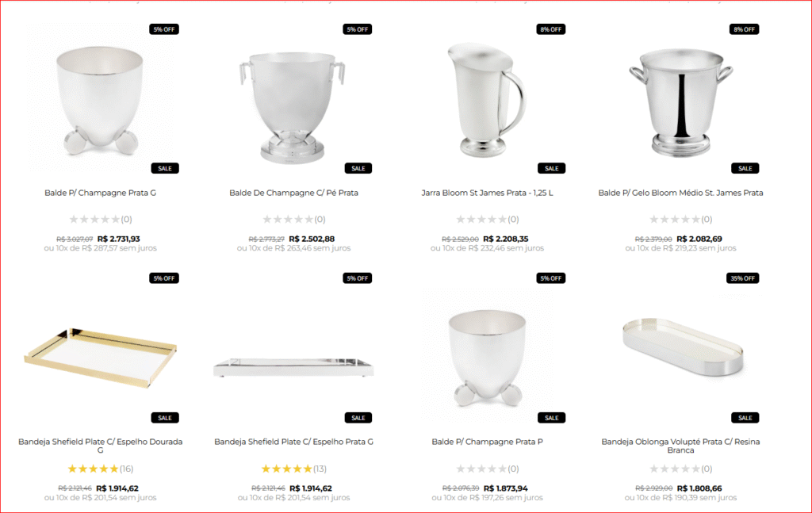Click the SALE tag on Bandeja Oblonga Volupté
Screen dimensions: 812x513
(745, 418)
